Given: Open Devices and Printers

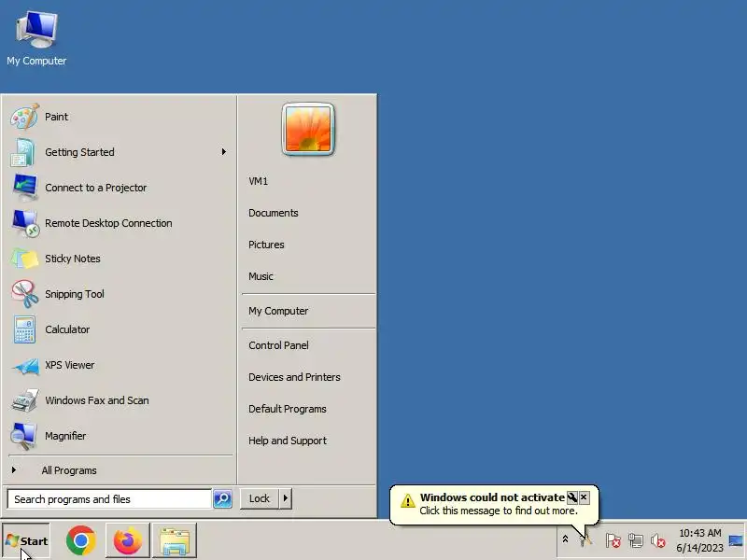Looking at the screenshot, I should [294, 377].
